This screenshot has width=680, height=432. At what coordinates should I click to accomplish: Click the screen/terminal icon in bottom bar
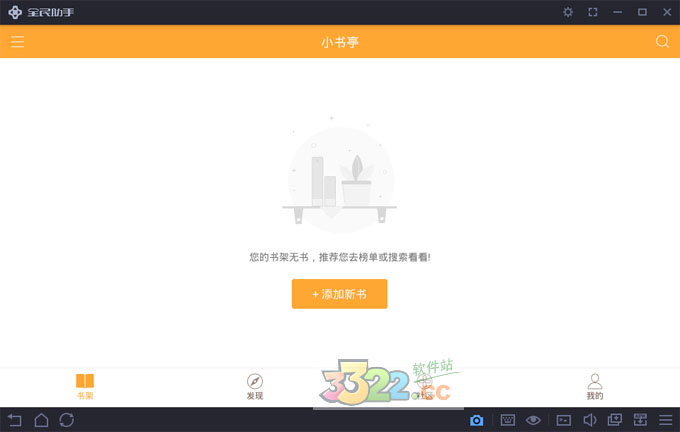(563, 420)
